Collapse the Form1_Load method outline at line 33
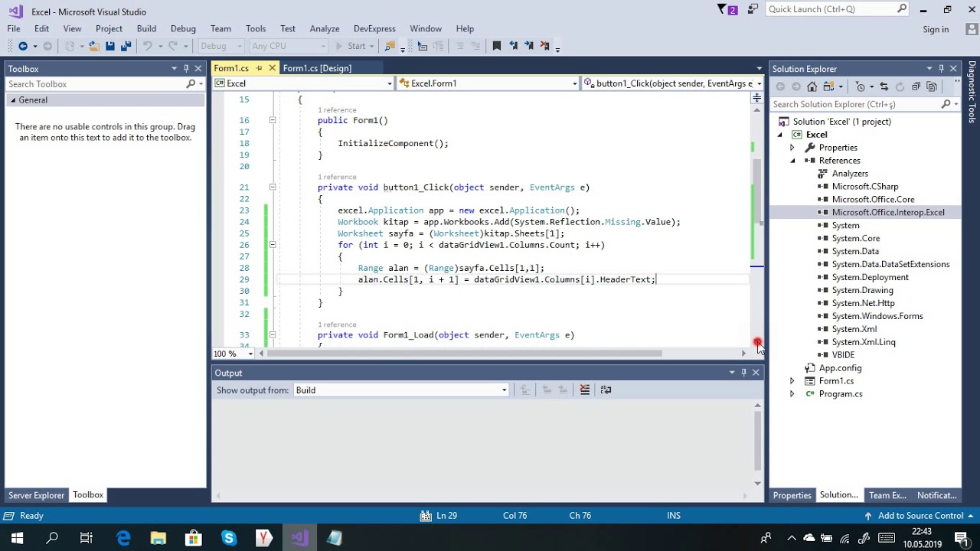Viewport: 980px width, 551px height. (272, 334)
